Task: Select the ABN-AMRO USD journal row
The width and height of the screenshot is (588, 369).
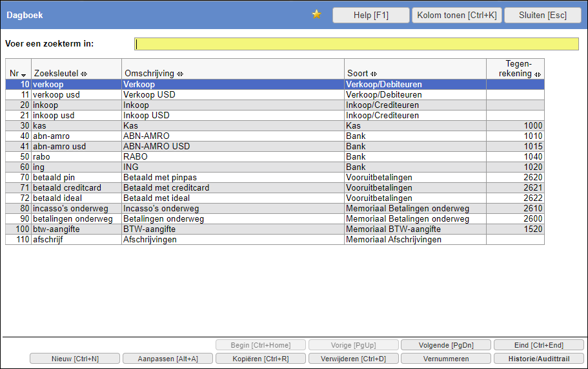Action: [x=156, y=147]
